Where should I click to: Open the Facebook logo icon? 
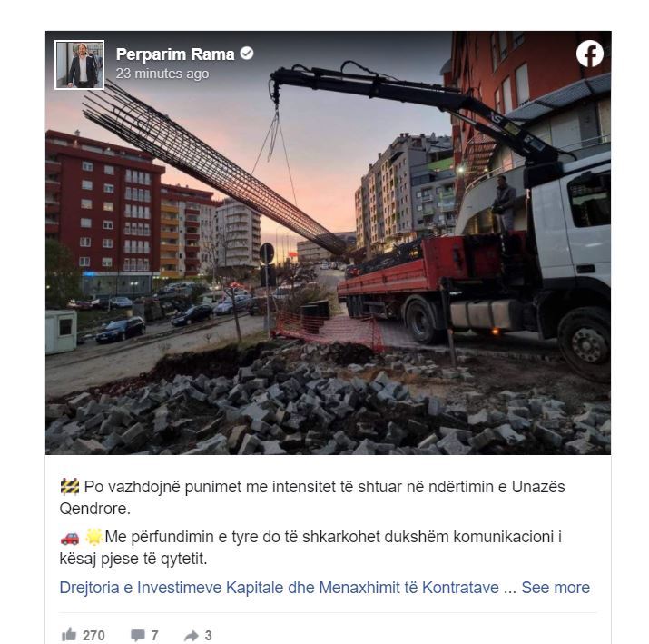(x=589, y=54)
